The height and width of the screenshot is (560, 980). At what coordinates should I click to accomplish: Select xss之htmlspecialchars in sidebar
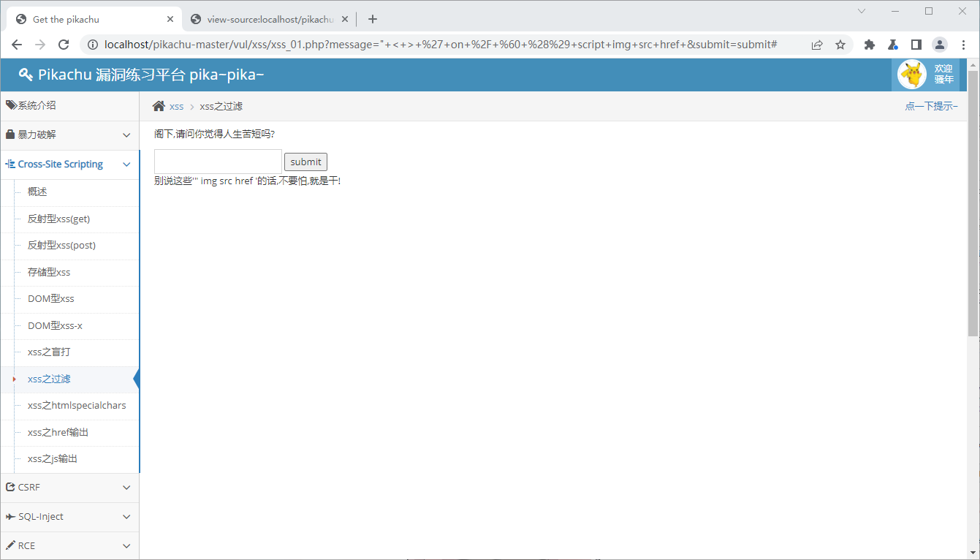(x=77, y=406)
